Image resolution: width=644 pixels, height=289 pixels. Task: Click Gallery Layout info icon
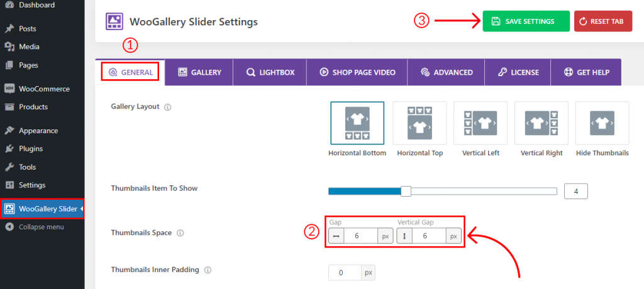click(x=167, y=107)
